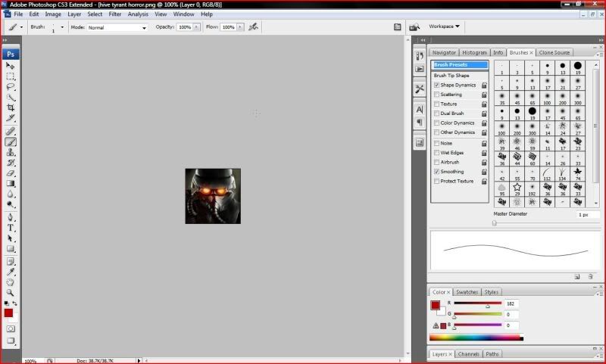606x364 pixels.
Task: Enable the Wet Edges checkbox
Action: tap(437, 153)
